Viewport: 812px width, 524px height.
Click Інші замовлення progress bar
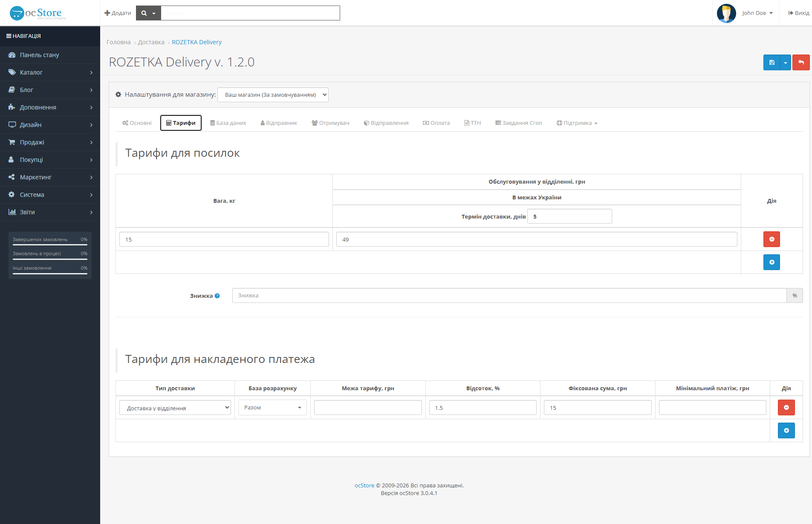pos(50,274)
